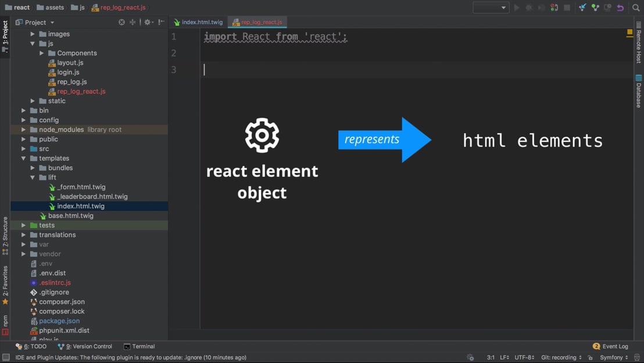This screenshot has height=363, width=644.
Task: Open the 6: TODO tool window
Action: point(31,346)
